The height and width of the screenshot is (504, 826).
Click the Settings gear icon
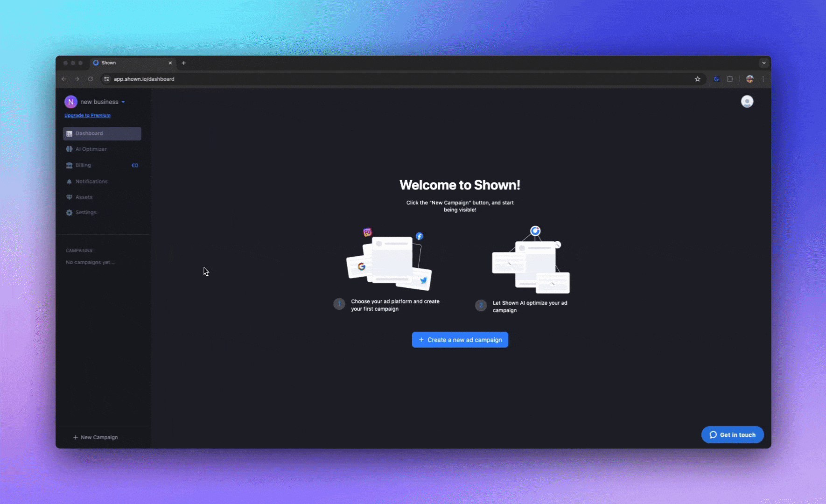(69, 213)
